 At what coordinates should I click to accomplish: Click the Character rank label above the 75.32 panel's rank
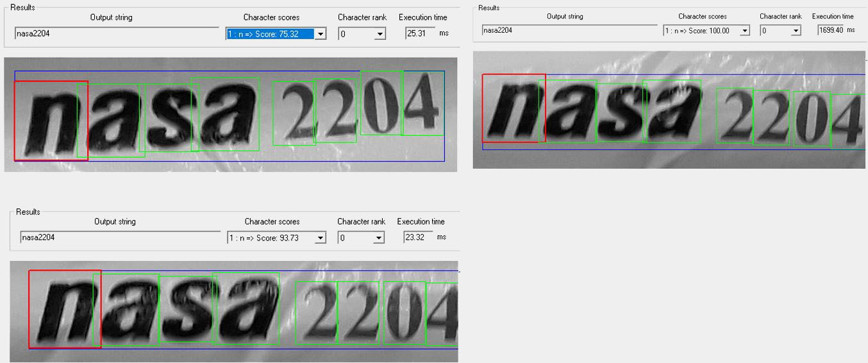(x=362, y=17)
